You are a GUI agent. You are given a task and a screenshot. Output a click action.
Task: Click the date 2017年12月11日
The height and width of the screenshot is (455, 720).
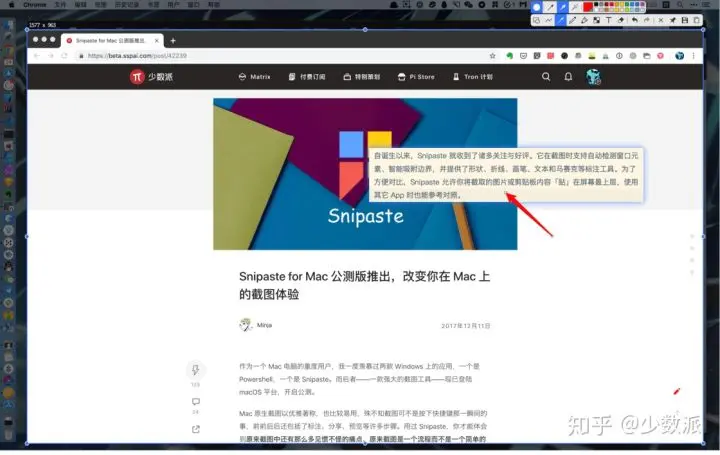pyautogui.click(x=466, y=326)
